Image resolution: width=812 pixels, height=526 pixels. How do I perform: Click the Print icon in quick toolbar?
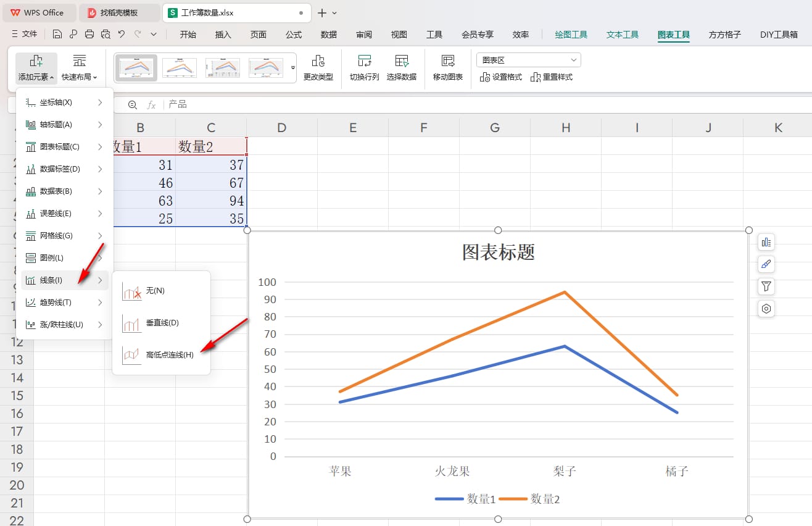[89, 35]
